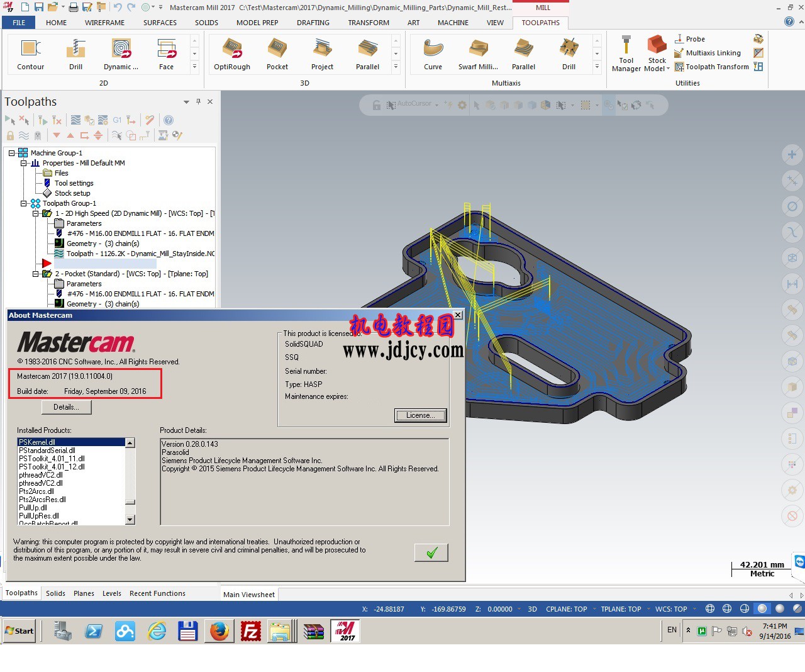
Task: Collapse Toolpath Group-1 node
Action: pyautogui.click(x=23, y=203)
